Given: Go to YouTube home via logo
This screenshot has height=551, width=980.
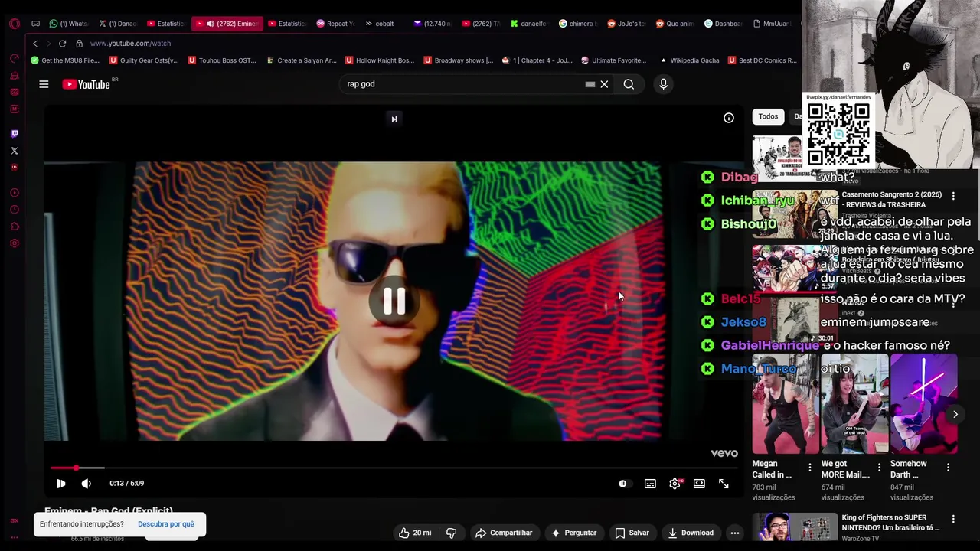Looking at the screenshot, I should click(87, 84).
